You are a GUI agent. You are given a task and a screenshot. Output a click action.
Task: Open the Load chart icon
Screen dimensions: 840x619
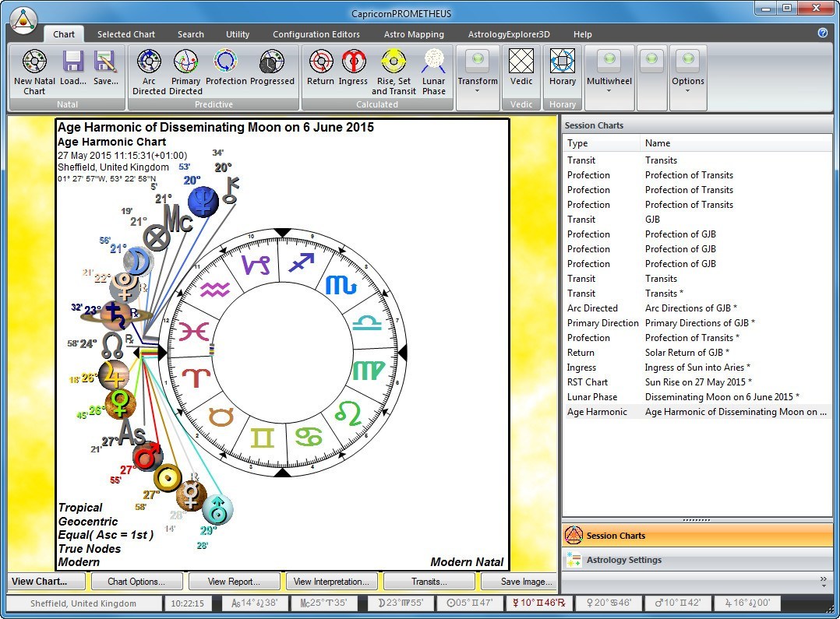click(x=73, y=61)
